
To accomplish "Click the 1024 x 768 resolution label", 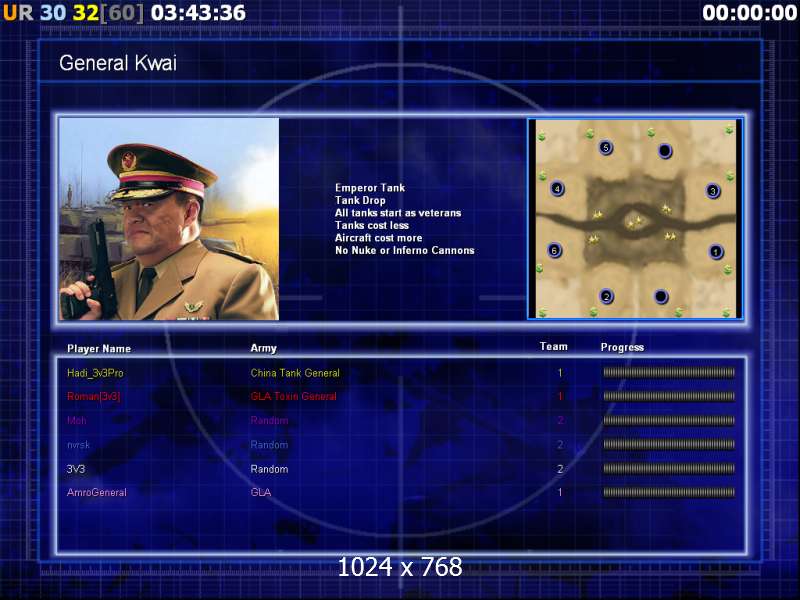I will (400, 567).
